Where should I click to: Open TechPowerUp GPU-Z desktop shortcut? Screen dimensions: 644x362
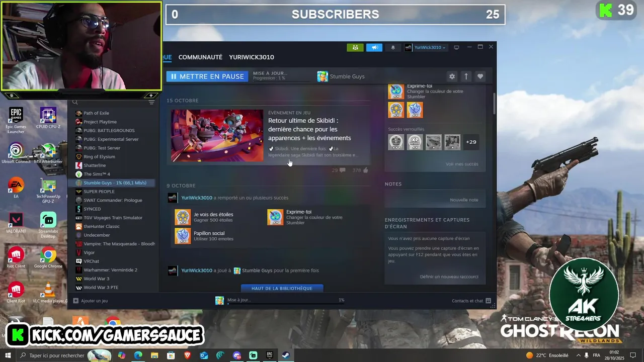click(48, 190)
